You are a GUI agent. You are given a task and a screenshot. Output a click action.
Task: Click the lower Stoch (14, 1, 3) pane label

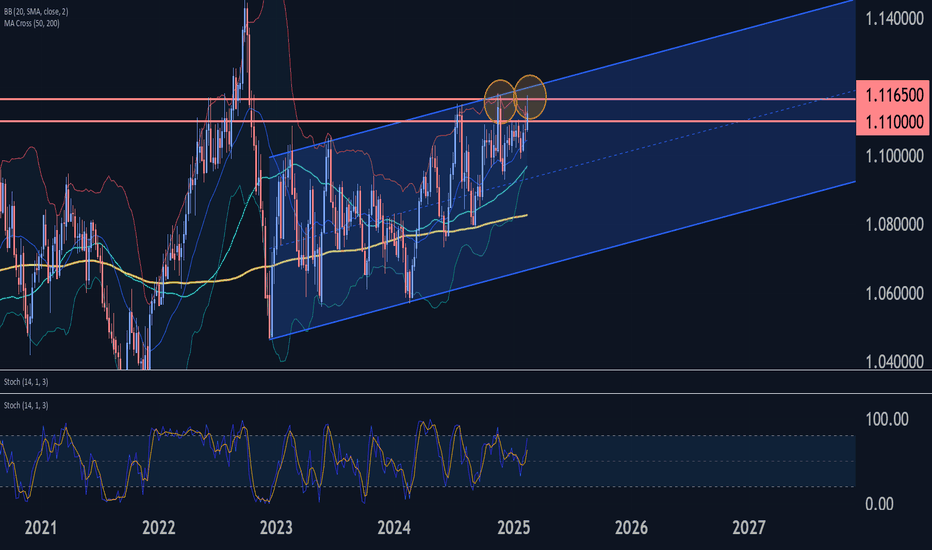click(26, 406)
